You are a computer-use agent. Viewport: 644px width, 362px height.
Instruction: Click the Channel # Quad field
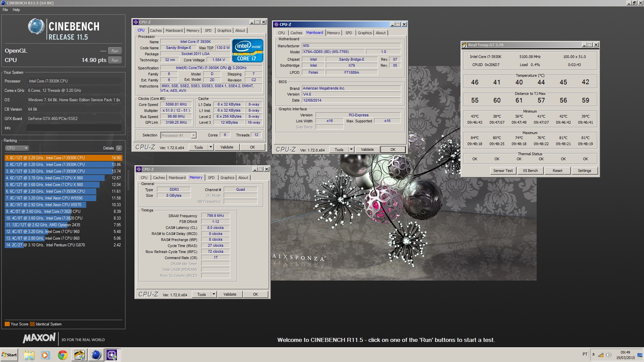tap(240, 189)
